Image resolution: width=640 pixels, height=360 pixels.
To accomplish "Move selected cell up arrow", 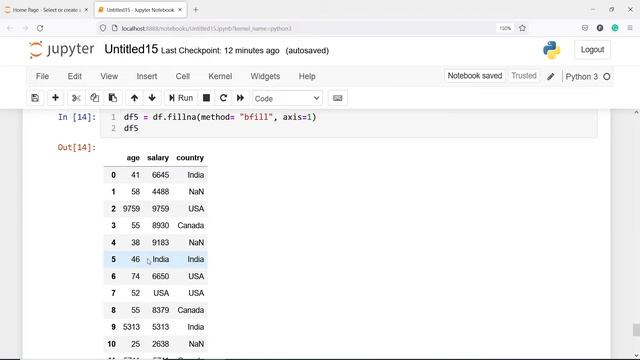I will [134, 98].
